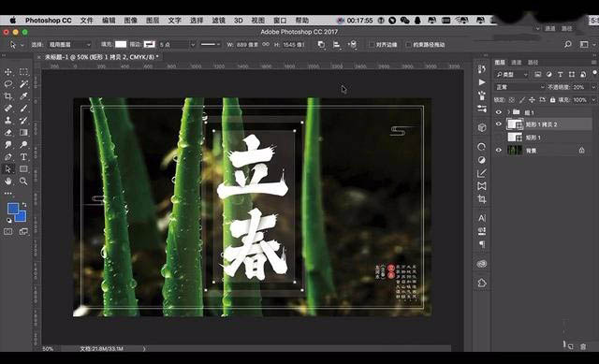
Task: Open the layer blend mode 正常 dropdown
Action: click(x=520, y=87)
